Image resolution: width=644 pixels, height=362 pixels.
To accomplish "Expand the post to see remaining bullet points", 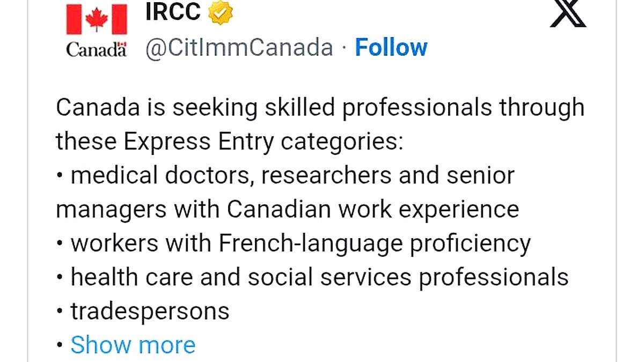I will pyautogui.click(x=134, y=344).
